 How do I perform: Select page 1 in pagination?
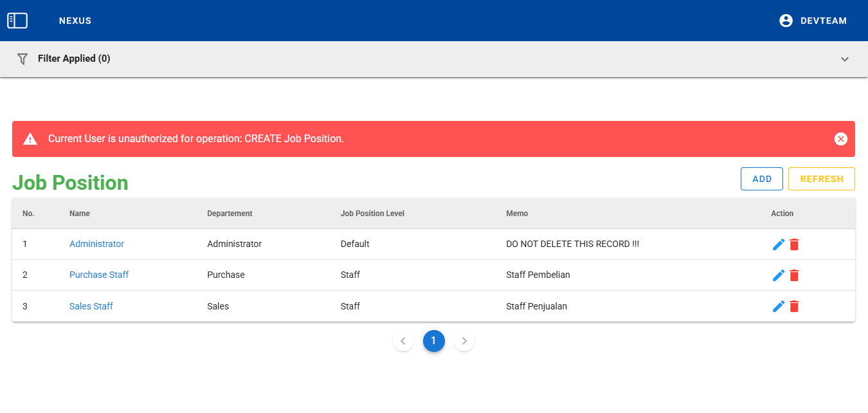click(433, 341)
